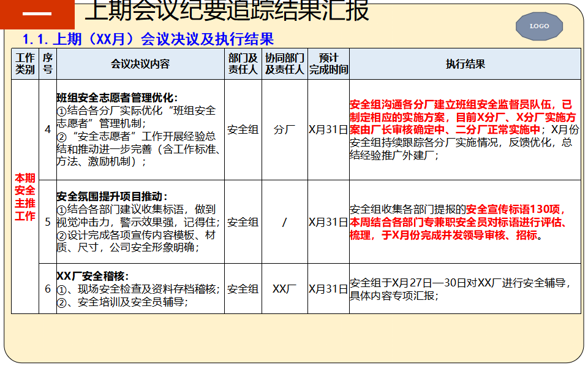Click the red section number block
This screenshot has width=588, height=368.
[x=37, y=14]
